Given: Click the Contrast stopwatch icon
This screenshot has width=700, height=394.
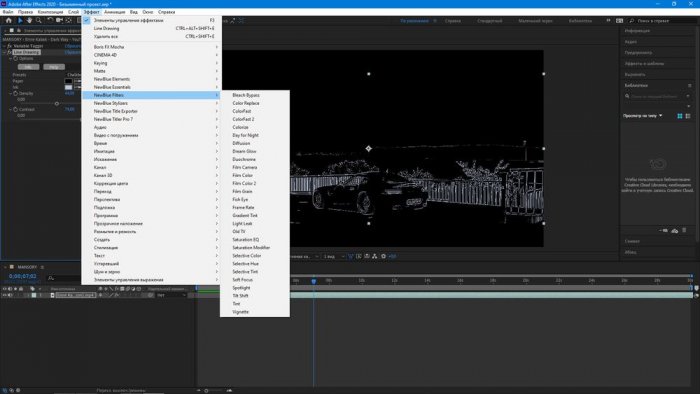Looking at the screenshot, I should pyautogui.click(x=16, y=109).
